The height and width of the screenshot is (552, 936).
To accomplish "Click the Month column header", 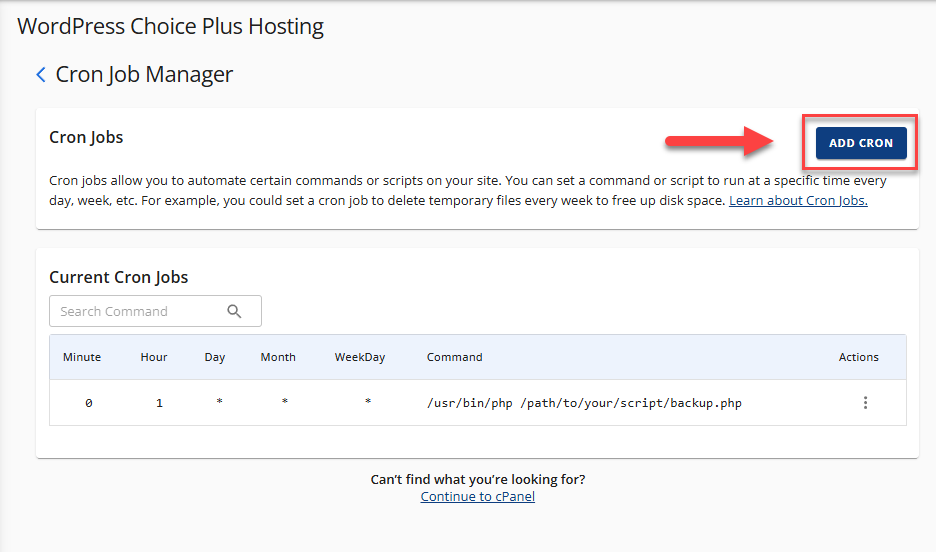I will click(x=278, y=357).
